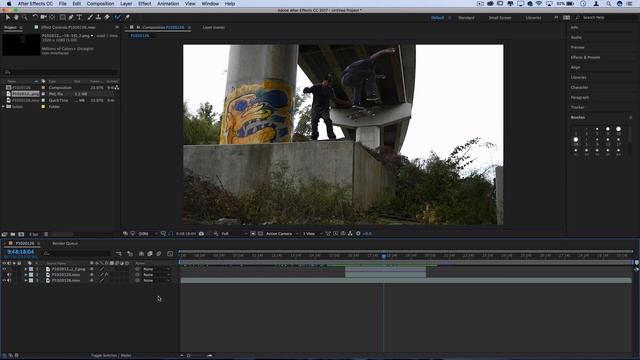
Task: Click the Draft 3D icon in timeline
Action: [x=130, y=254]
